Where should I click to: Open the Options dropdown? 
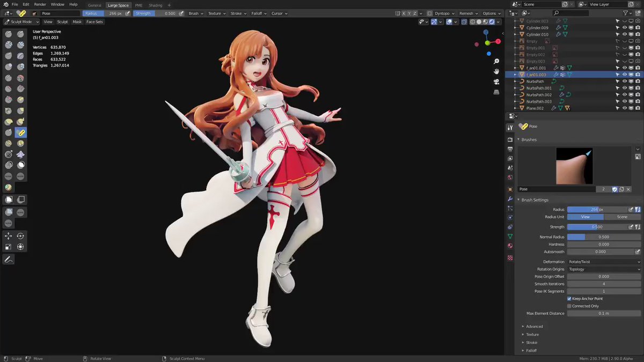pos(491,13)
